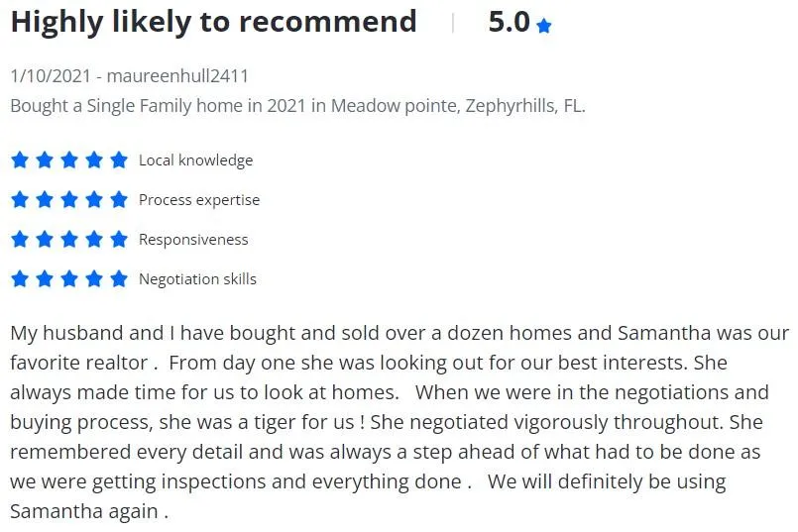
Task: Click first star of Local knowledge rating
Action: click(20, 160)
